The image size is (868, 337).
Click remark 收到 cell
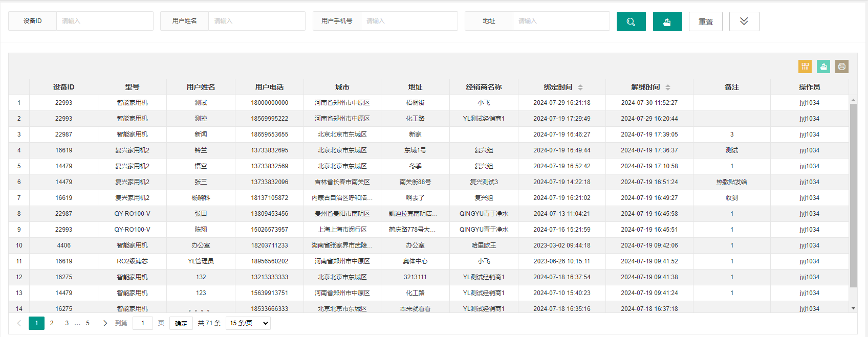click(732, 198)
